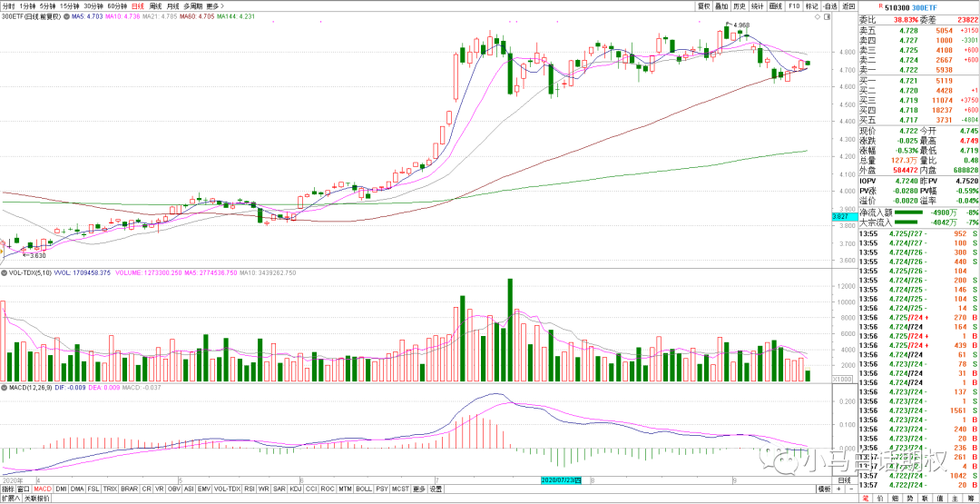Open the 画线 drawing tool
The image size is (980, 504).
(776, 5)
